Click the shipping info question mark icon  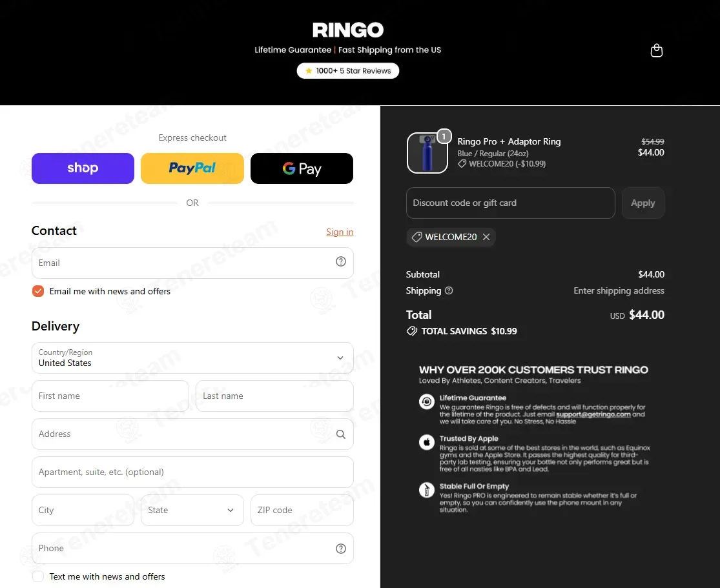(449, 290)
